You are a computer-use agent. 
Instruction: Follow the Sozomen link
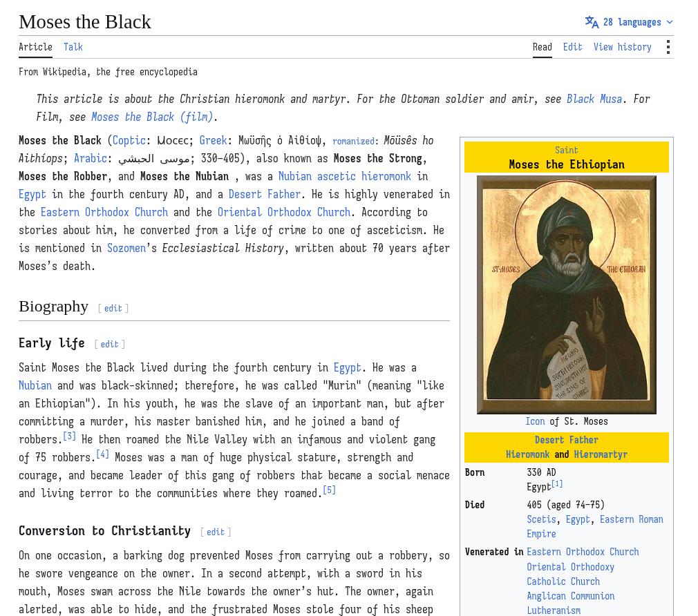[126, 248]
